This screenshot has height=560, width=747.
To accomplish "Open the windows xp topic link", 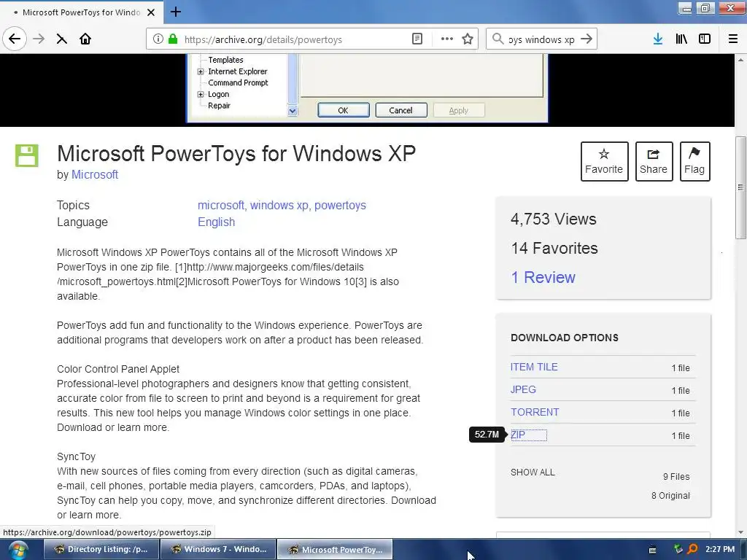I will (x=279, y=205).
